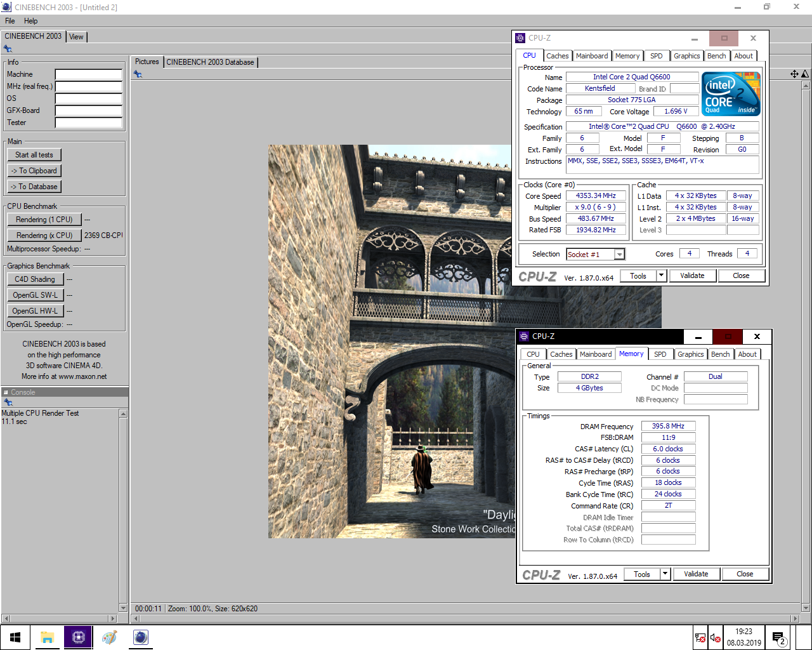The width and height of the screenshot is (812, 650).
Task: Open the CPU tab in bottom CPU-Z window
Action: click(x=534, y=354)
